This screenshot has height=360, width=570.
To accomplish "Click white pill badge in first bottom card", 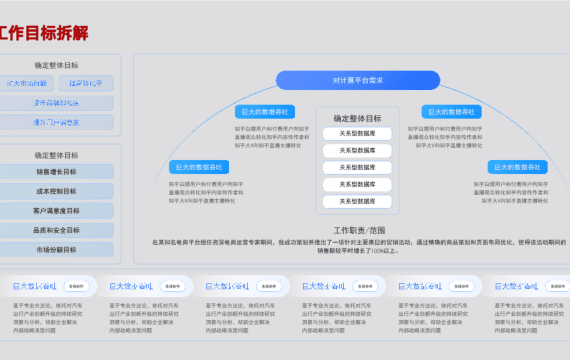I will [76, 286].
